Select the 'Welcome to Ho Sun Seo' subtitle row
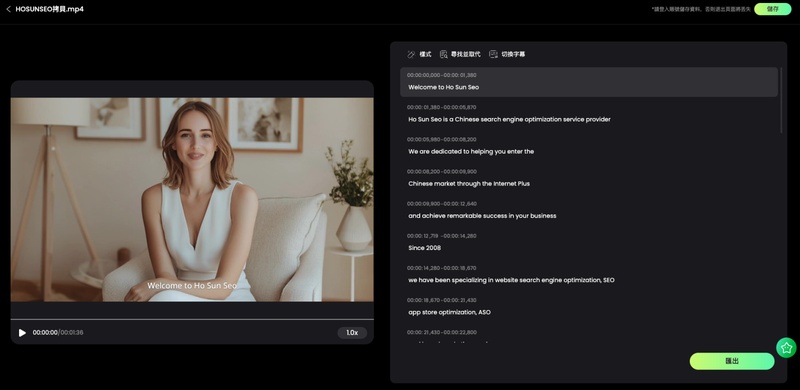 [x=589, y=82]
